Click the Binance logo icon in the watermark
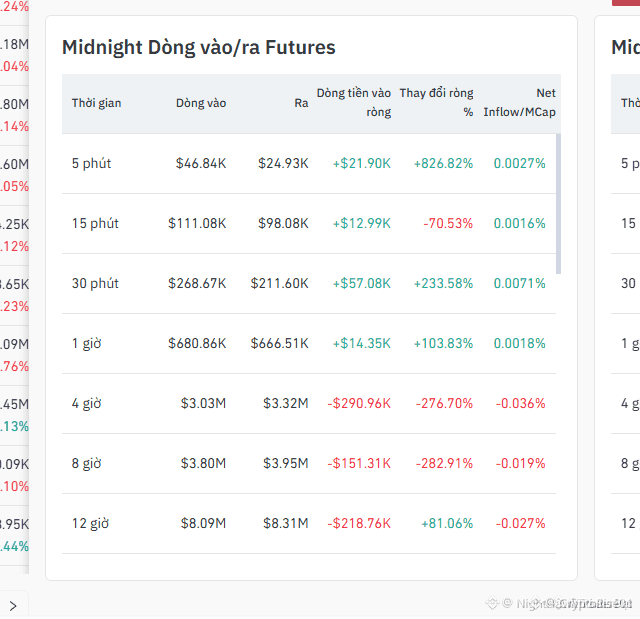 (492, 603)
